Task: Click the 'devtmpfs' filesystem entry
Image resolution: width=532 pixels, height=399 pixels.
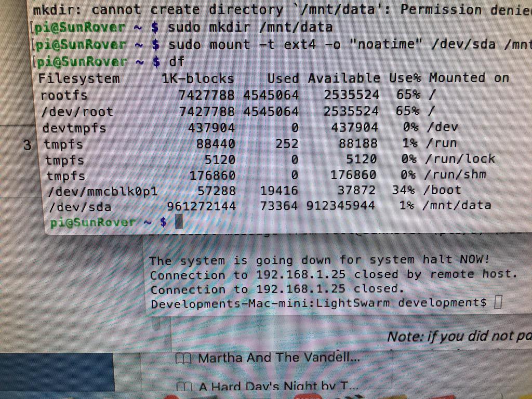Action: point(74,128)
